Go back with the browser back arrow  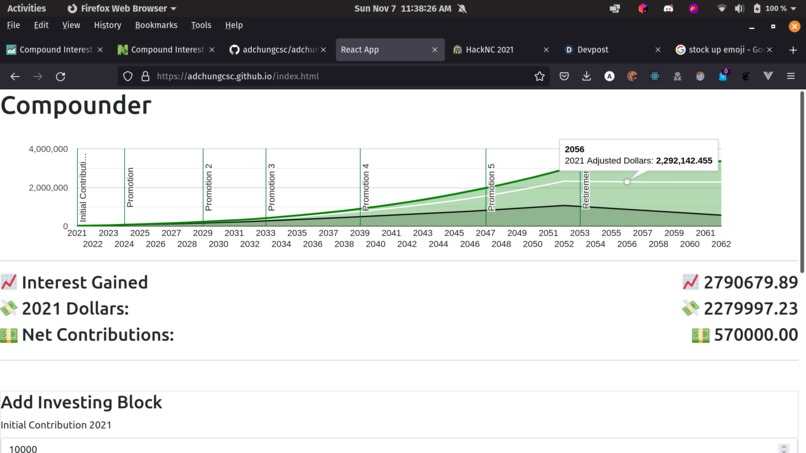coord(15,77)
